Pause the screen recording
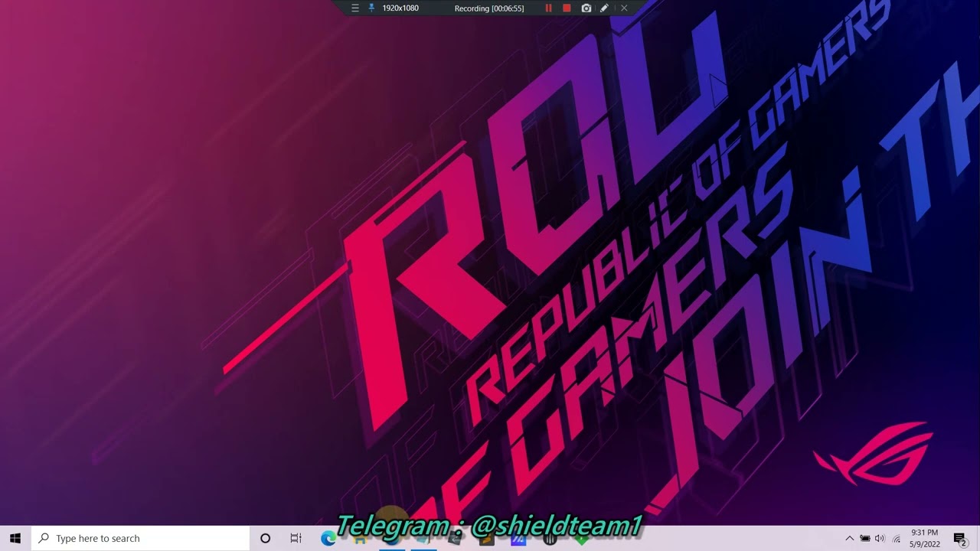The image size is (980, 551). (548, 8)
